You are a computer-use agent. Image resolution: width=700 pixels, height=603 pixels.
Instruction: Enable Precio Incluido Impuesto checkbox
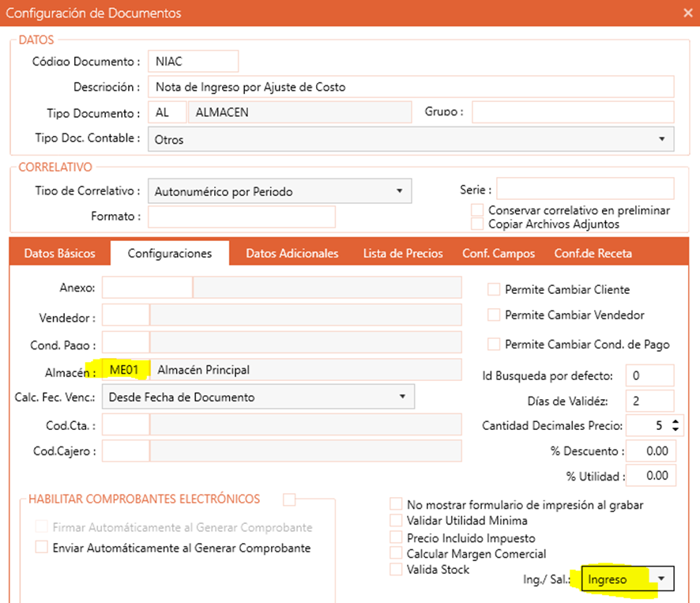pos(396,537)
